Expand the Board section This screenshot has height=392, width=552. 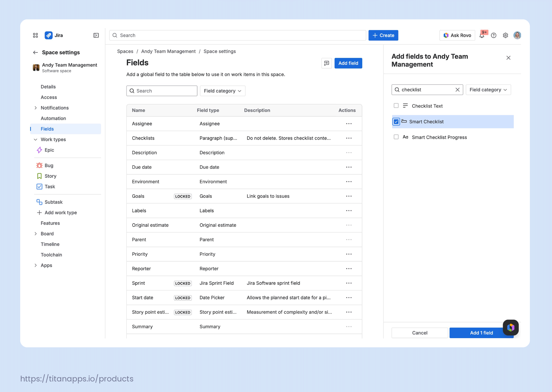pyautogui.click(x=35, y=234)
